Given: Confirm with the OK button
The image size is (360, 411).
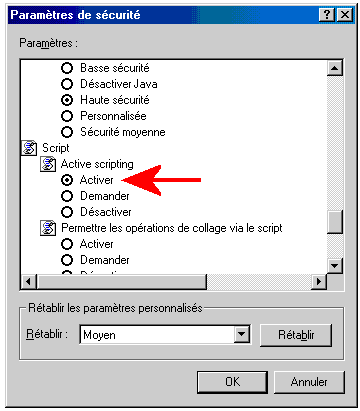Looking at the screenshot, I should (x=232, y=382).
